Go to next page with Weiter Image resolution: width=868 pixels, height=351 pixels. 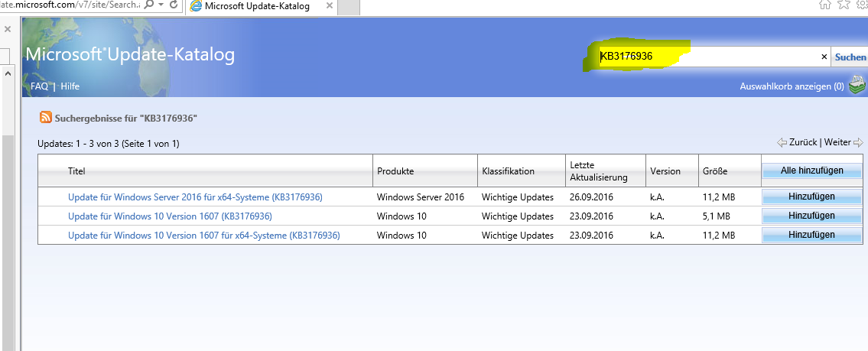point(837,142)
